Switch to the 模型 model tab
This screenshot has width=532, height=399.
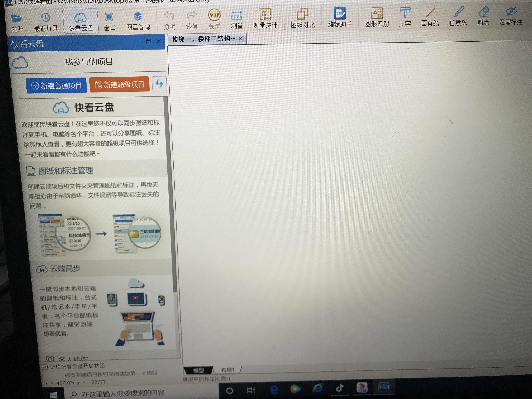198,370
